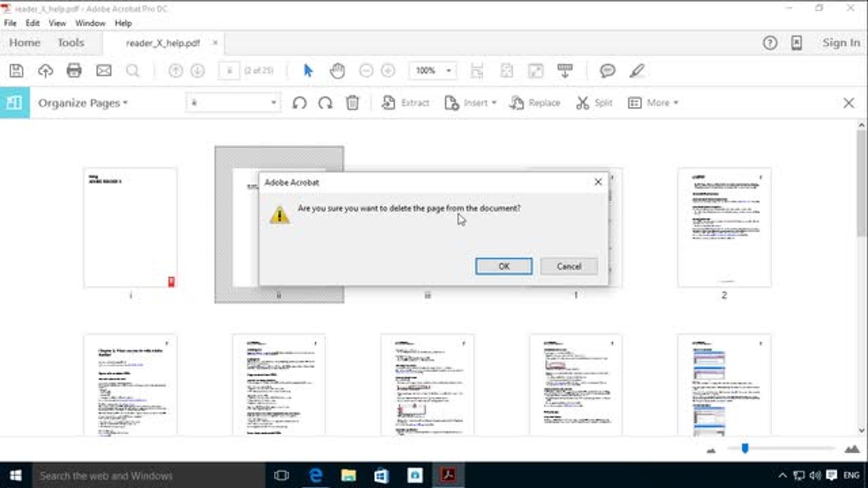Expand the More options dropdown
Screen dimensions: 868x488
pos(653,103)
